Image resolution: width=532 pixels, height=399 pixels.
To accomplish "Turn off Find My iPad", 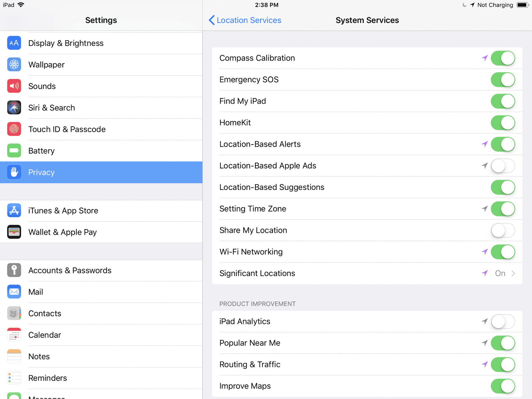I will pyautogui.click(x=503, y=101).
